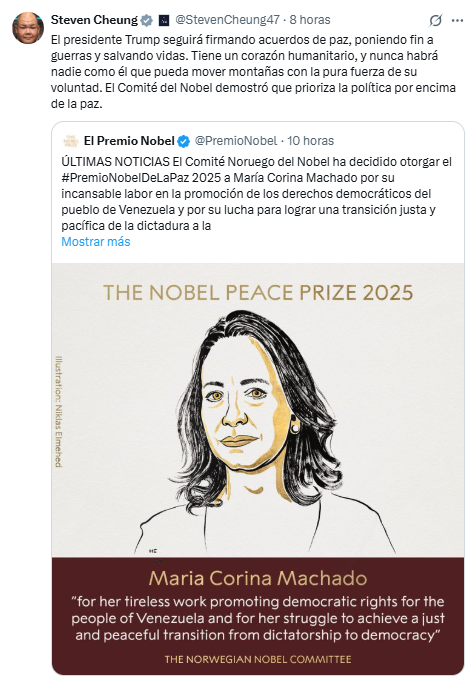The image size is (475, 681).
Task: Click the Nobel Prize account avatar
Action: pos(70,141)
